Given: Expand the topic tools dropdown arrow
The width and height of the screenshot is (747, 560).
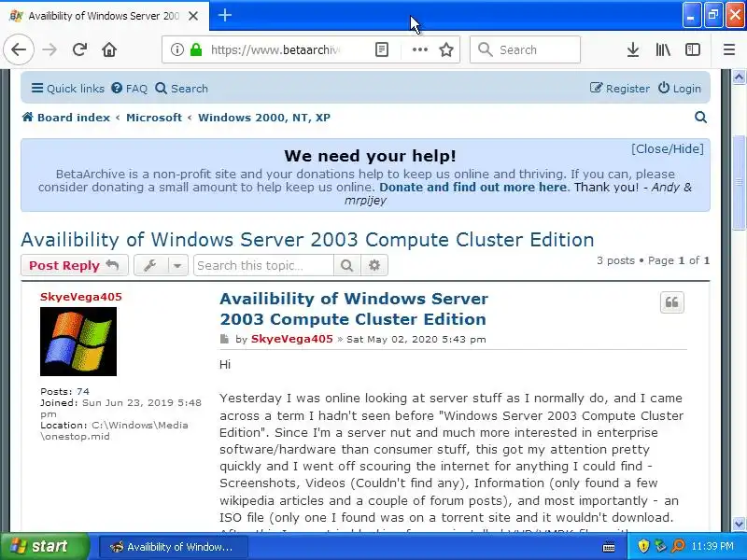Looking at the screenshot, I should (177, 265).
